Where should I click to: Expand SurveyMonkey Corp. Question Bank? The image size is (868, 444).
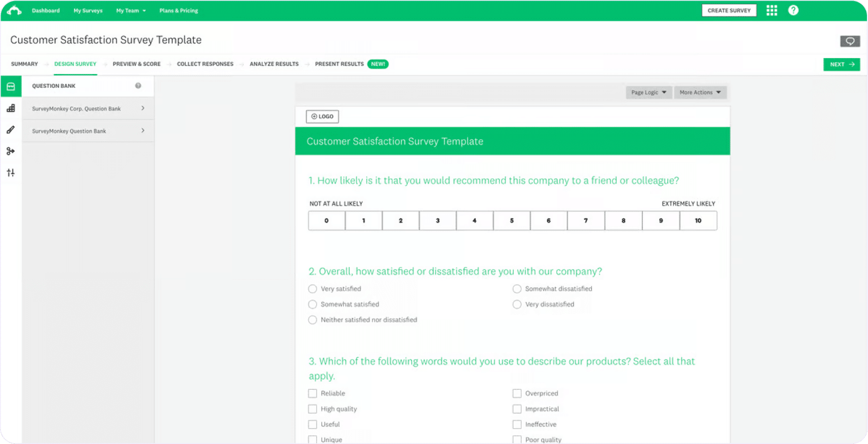(x=88, y=109)
